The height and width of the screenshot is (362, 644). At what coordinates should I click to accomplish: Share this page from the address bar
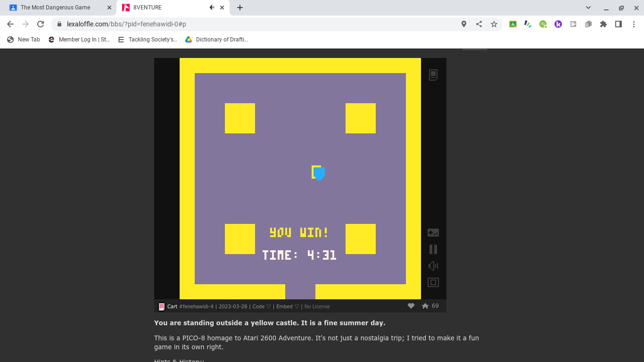[479, 24]
